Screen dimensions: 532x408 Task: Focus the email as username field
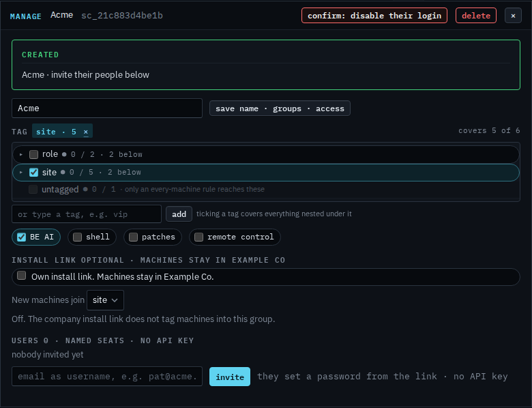tap(107, 377)
